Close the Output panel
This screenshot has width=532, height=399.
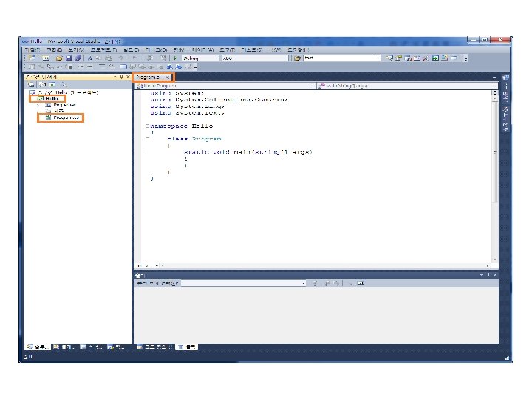pos(494,275)
